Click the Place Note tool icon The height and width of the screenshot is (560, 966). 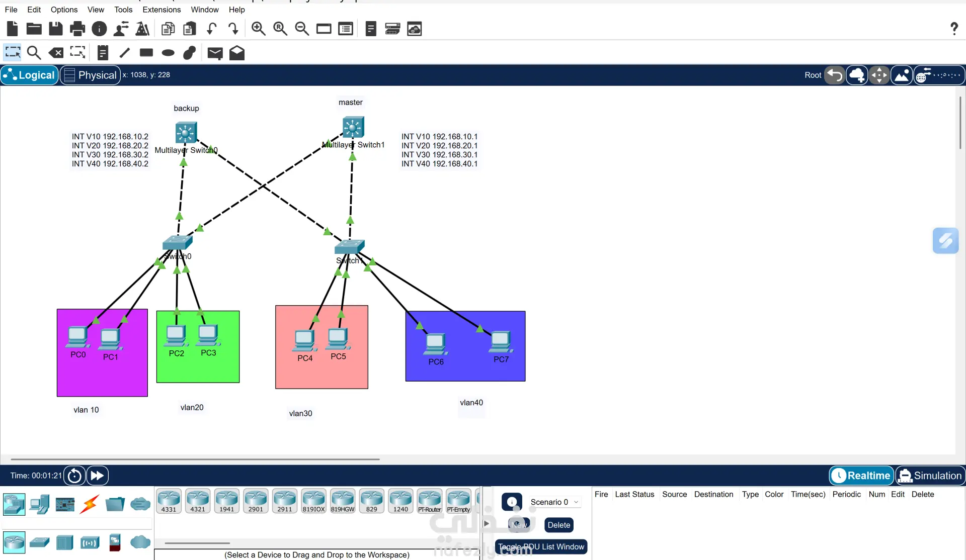(103, 53)
